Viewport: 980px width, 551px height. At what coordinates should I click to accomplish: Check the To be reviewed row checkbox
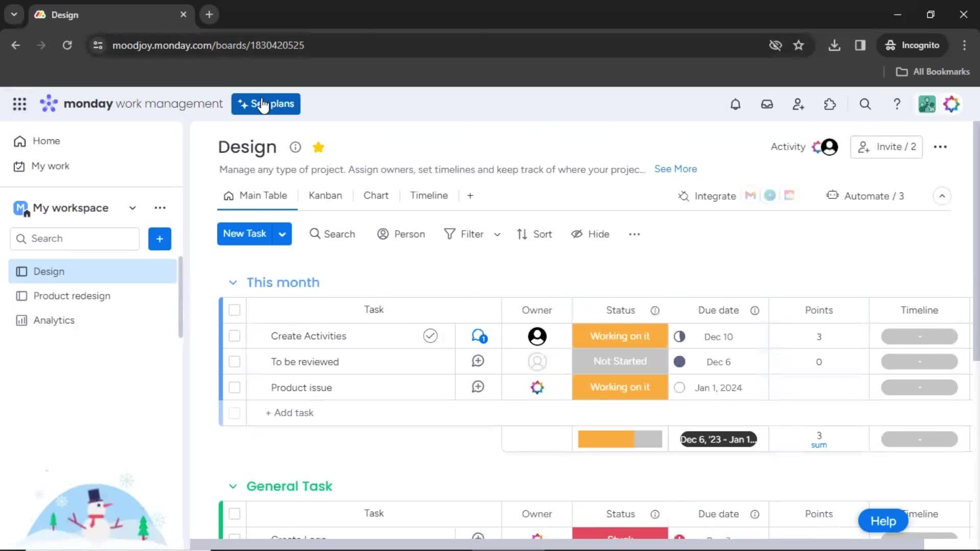[234, 362]
